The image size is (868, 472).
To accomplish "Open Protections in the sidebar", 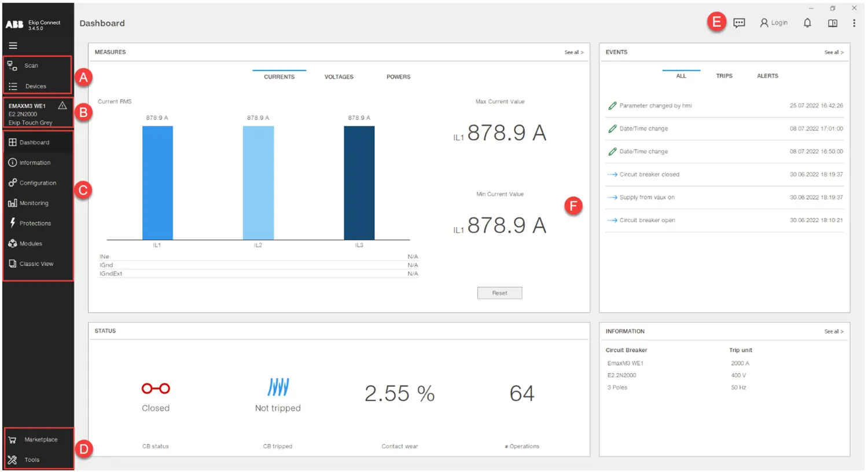I will pyautogui.click(x=35, y=224).
